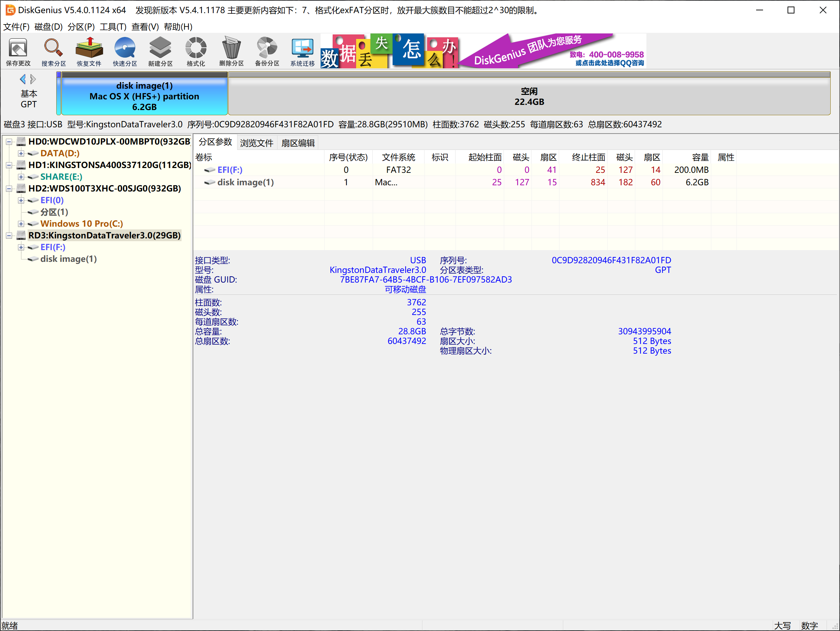Image resolution: width=840 pixels, height=631 pixels.
Task: Open the 工具(T) menu
Action: [113, 27]
